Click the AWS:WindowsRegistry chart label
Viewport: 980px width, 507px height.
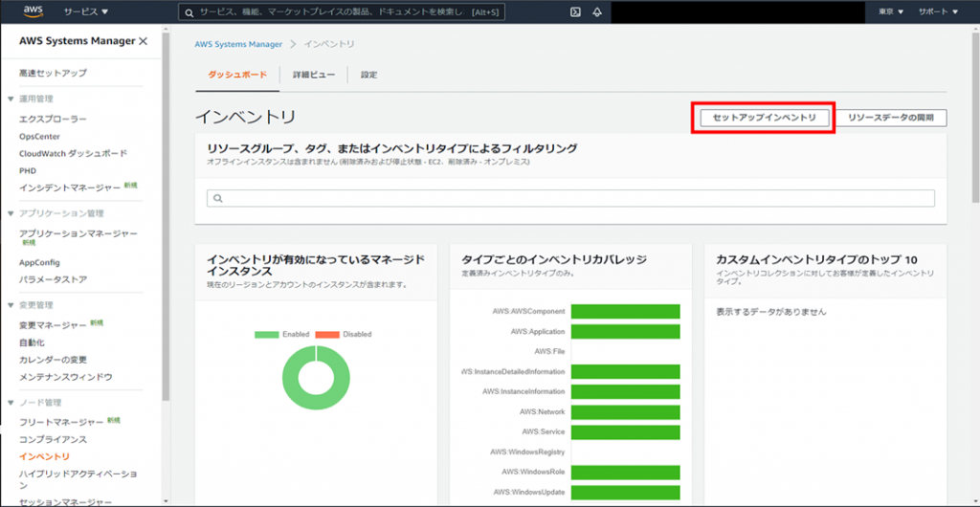[528, 452]
